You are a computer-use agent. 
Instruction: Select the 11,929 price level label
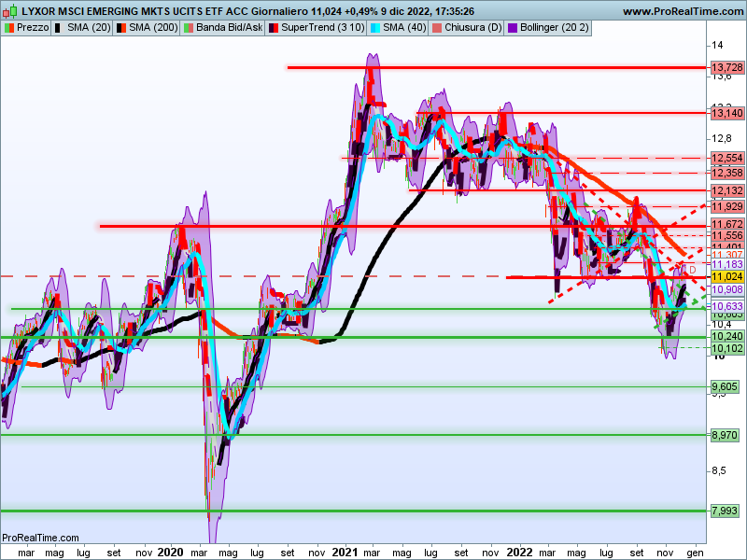[x=727, y=206]
